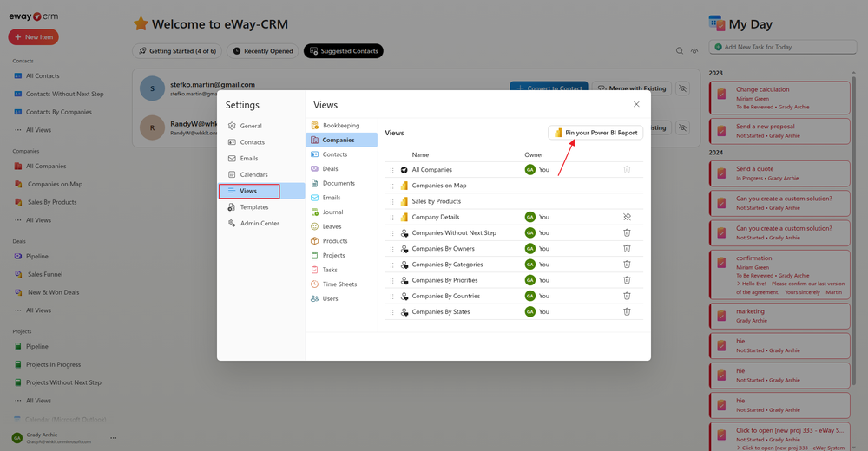868x451 pixels.
Task: Open Projects In Progress in sidebar
Action: pos(53,364)
